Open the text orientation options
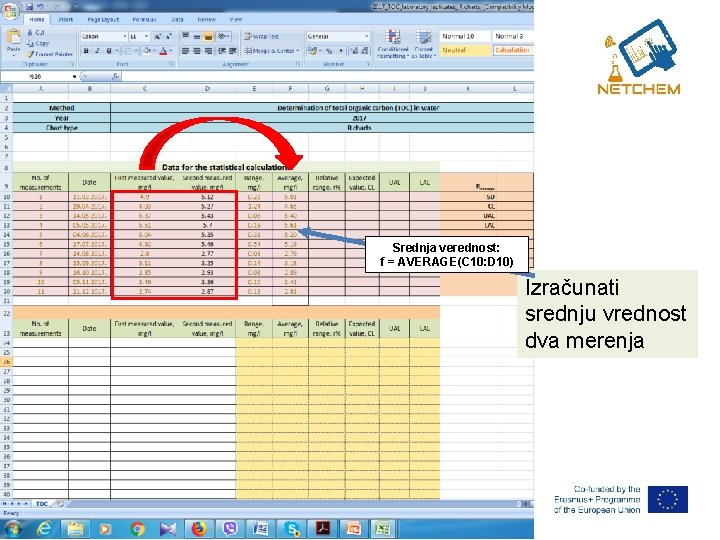720x540 pixels. tap(224, 36)
